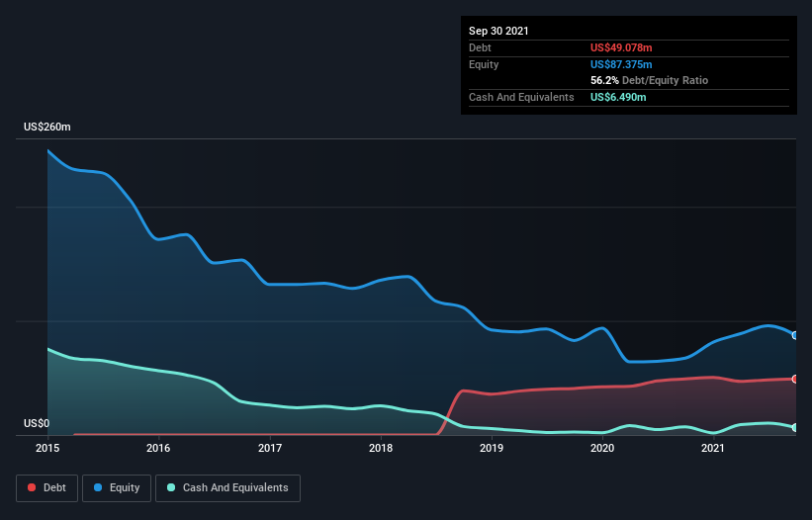This screenshot has height=520, width=812.
Task: Click the US$260m y-axis label
Action: pos(47,127)
